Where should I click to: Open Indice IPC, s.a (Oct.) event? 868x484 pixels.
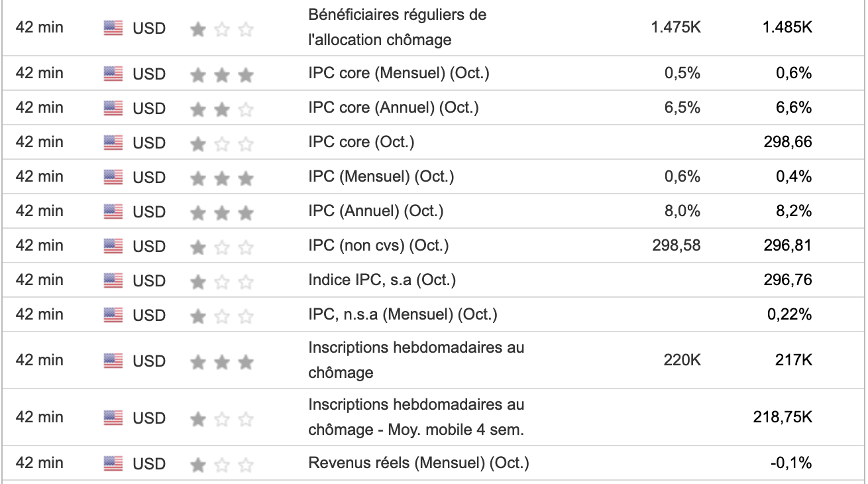(382, 280)
